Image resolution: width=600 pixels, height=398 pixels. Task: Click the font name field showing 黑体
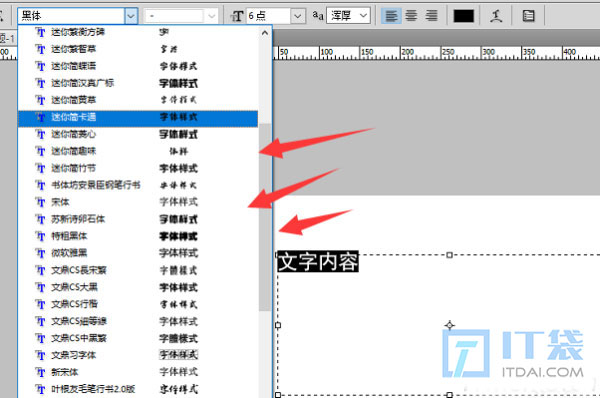tap(71, 16)
